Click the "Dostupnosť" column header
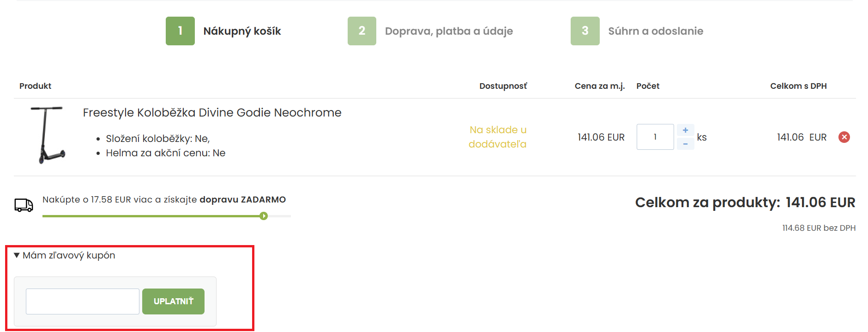The height and width of the screenshot is (332, 868). (503, 86)
